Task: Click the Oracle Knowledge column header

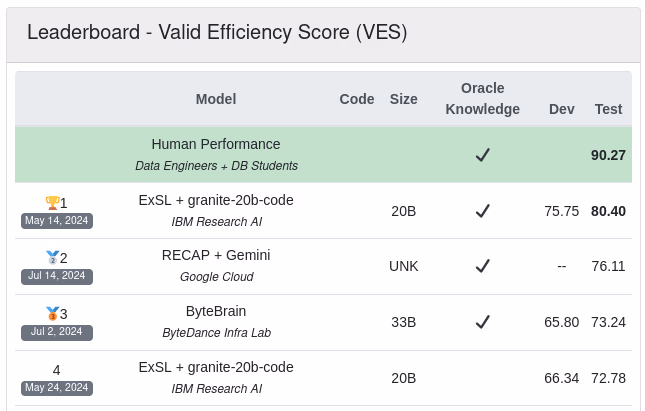Action: (x=482, y=99)
